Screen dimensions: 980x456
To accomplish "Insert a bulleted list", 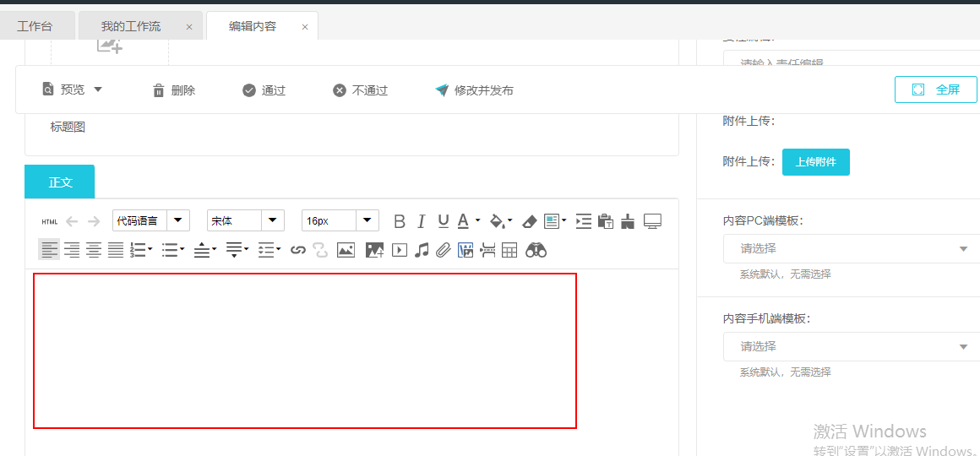I will pos(170,251).
